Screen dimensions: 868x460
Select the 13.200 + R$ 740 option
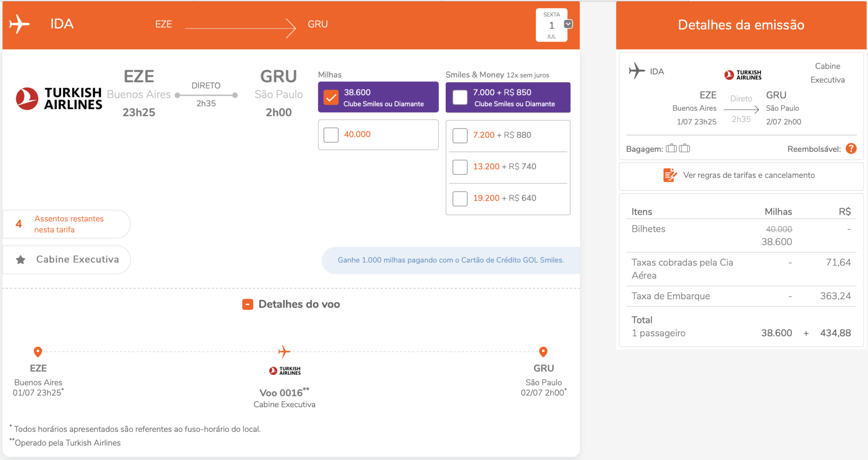click(460, 167)
